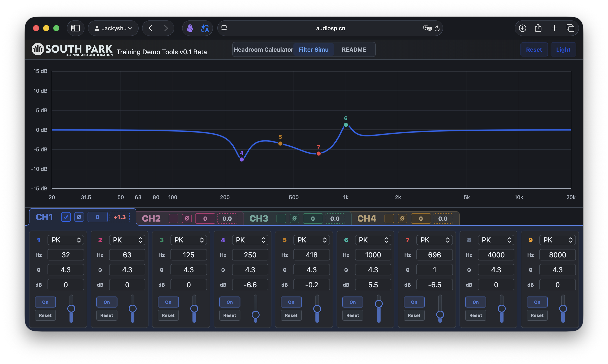The height and width of the screenshot is (364, 608).
Task: Click the South Park logo
Action: click(72, 49)
